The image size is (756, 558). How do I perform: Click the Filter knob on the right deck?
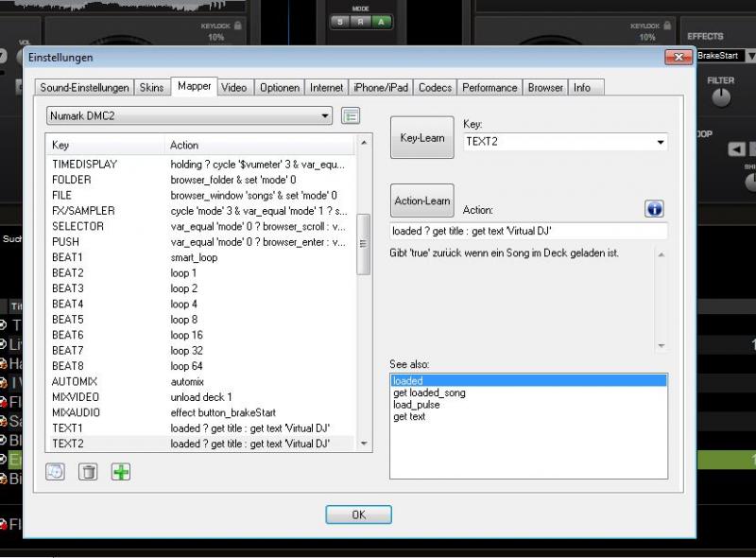coord(721,97)
